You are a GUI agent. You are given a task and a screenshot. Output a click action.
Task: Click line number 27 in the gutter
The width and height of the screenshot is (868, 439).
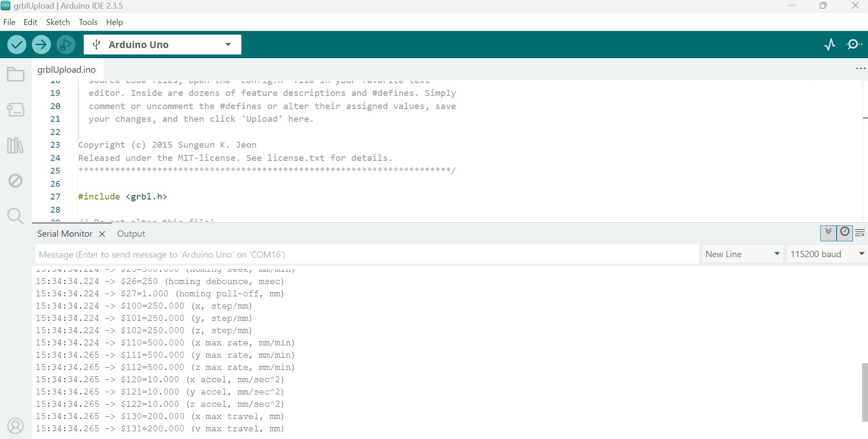click(x=55, y=197)
